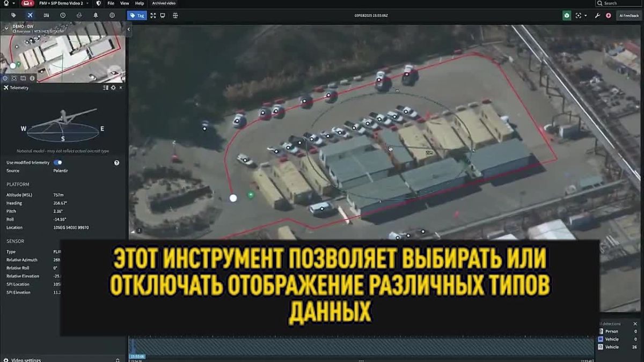Click the monitor display icon in video toolbar
The width and height of the screenshot is (644, 362).
coord(163,16)
